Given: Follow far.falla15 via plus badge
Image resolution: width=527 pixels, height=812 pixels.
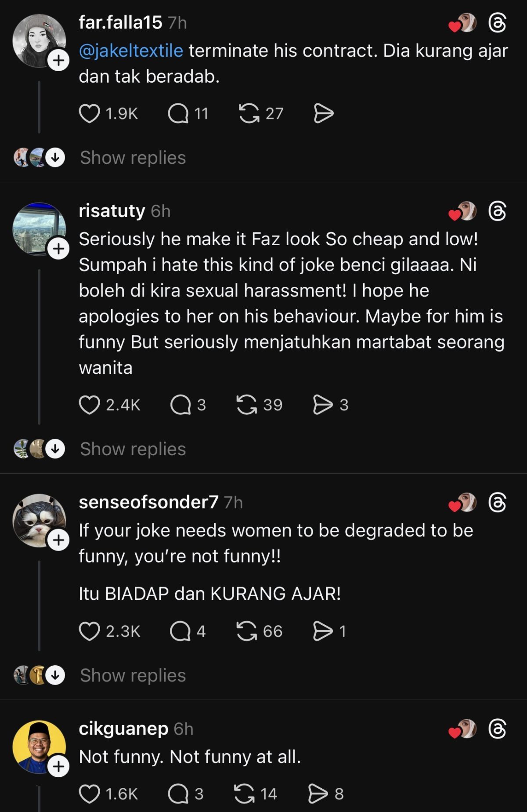Looking at the screenshot, I should click(58, 60).
